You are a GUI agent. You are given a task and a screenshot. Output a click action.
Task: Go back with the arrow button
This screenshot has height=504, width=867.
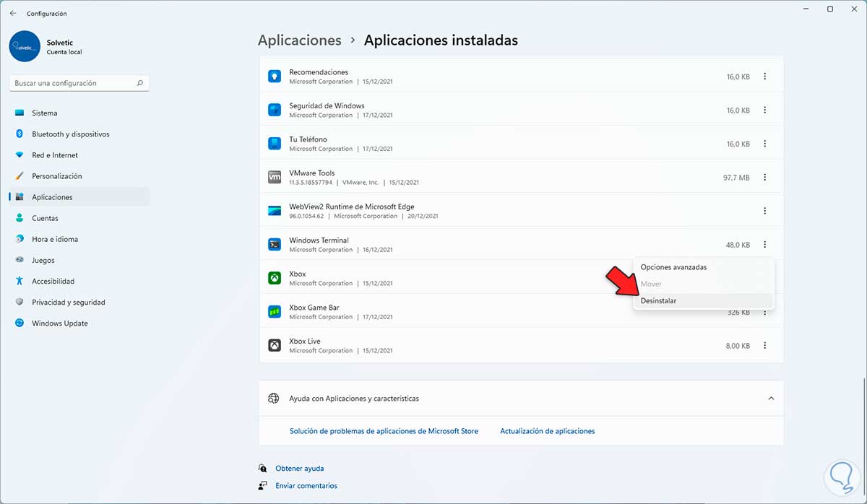pos(13,13)
